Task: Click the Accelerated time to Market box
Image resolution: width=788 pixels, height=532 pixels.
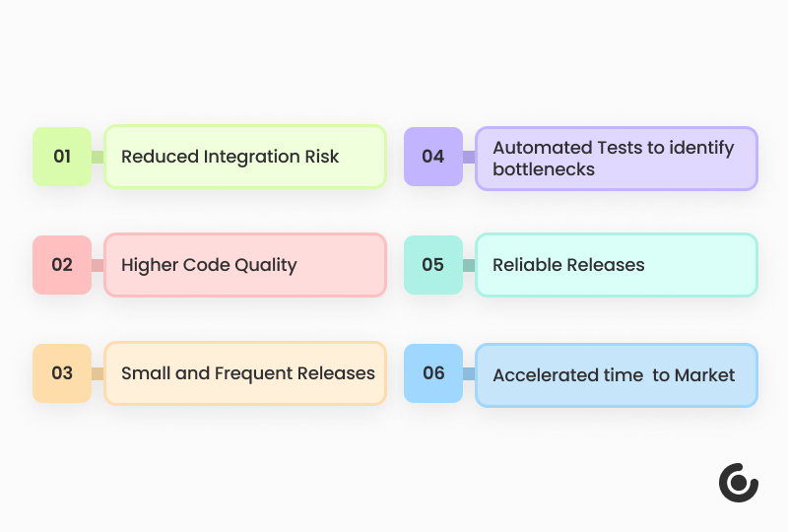Action: (x=616, y=374)
